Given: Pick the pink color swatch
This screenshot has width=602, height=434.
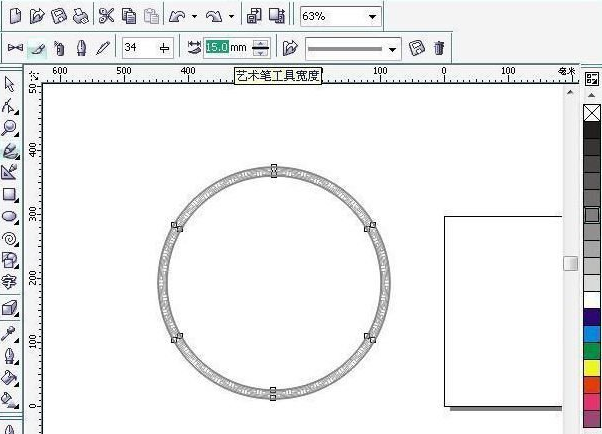Looking at the screenshot, I should (592, 402).
